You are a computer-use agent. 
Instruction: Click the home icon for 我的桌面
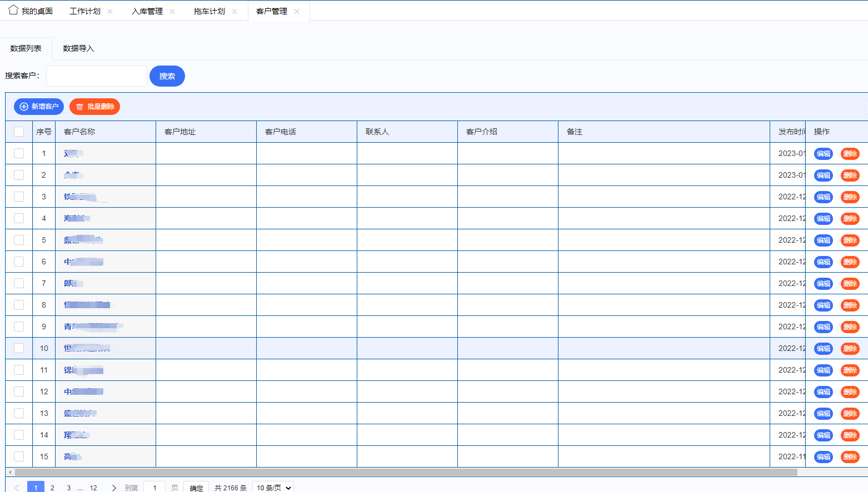coord(13,11)
